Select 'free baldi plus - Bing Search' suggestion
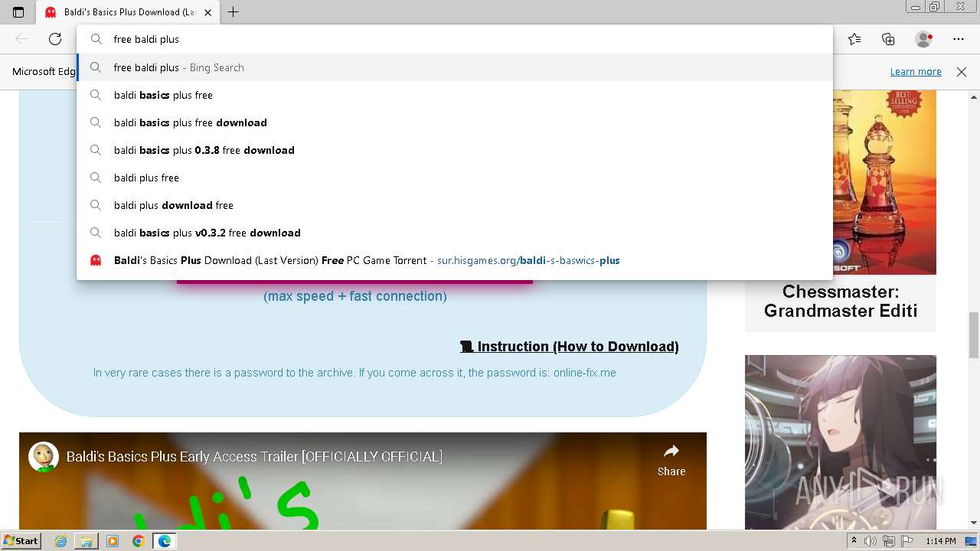Viewport: 980px width, 551px height. click(x=455, y=67)
